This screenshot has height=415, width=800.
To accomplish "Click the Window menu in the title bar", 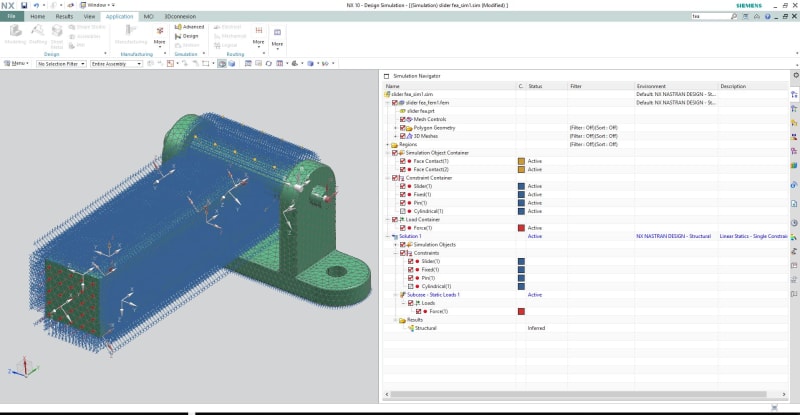I will tap(97, 5).
